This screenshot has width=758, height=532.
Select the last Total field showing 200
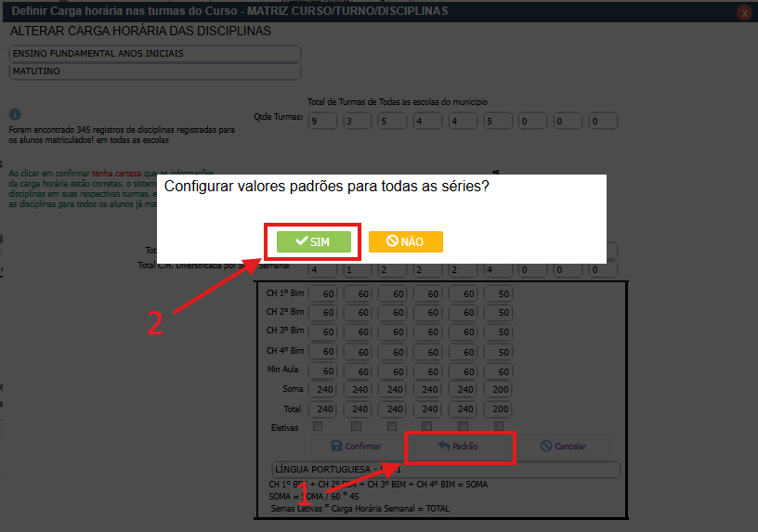(498, 409)
